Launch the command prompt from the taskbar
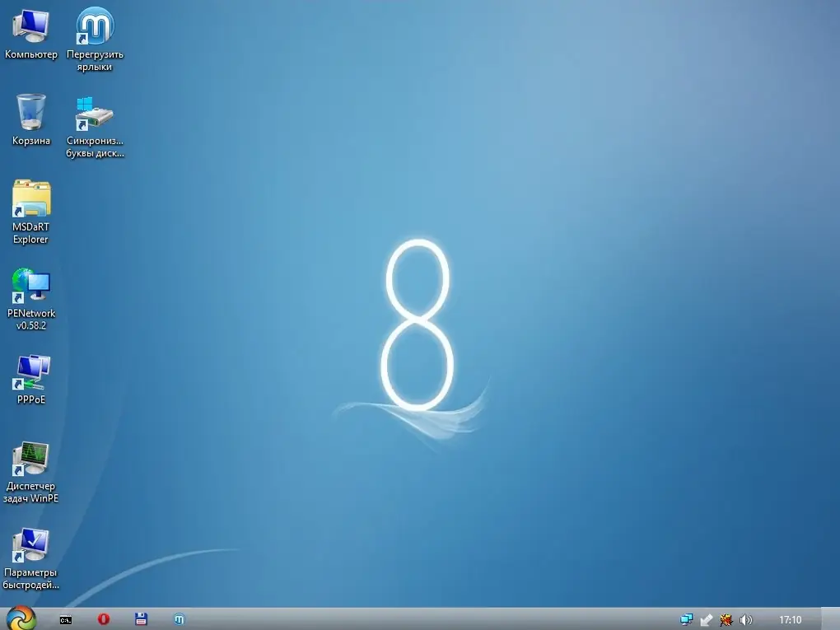Screen dimensions: 840x630 pyautogui.click(x=65, y=619)
